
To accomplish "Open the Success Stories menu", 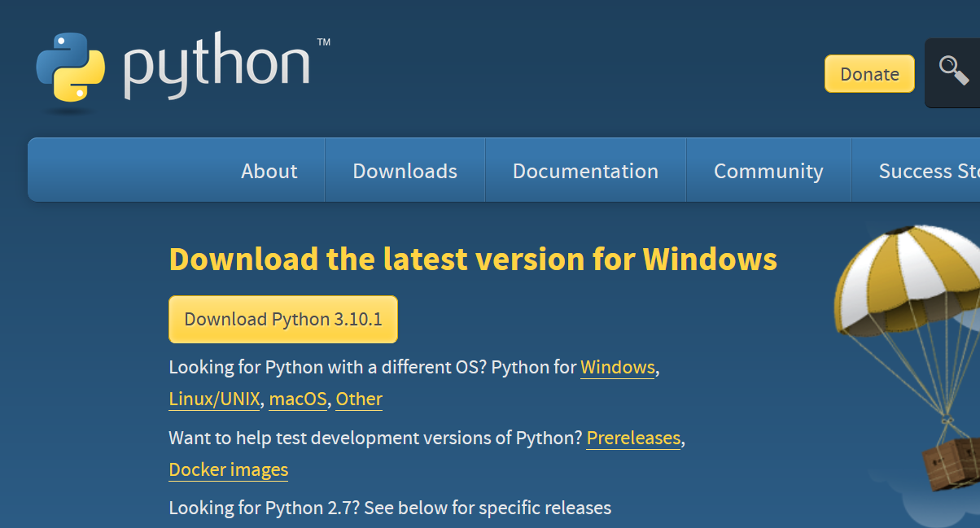I will click(x=917, y=171).
